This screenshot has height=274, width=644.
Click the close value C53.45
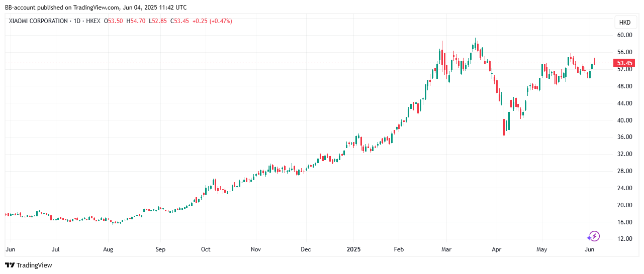tap(179, 21)
